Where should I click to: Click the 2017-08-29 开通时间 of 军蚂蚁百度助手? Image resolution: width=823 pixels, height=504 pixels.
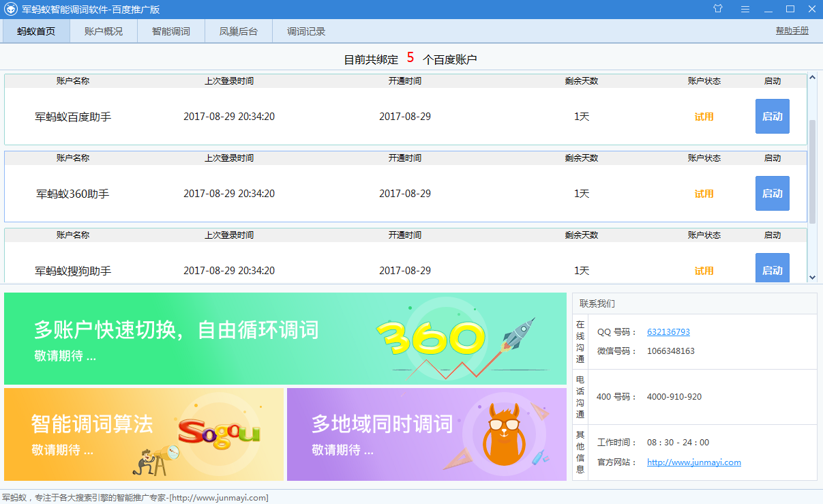coord(405,117)
